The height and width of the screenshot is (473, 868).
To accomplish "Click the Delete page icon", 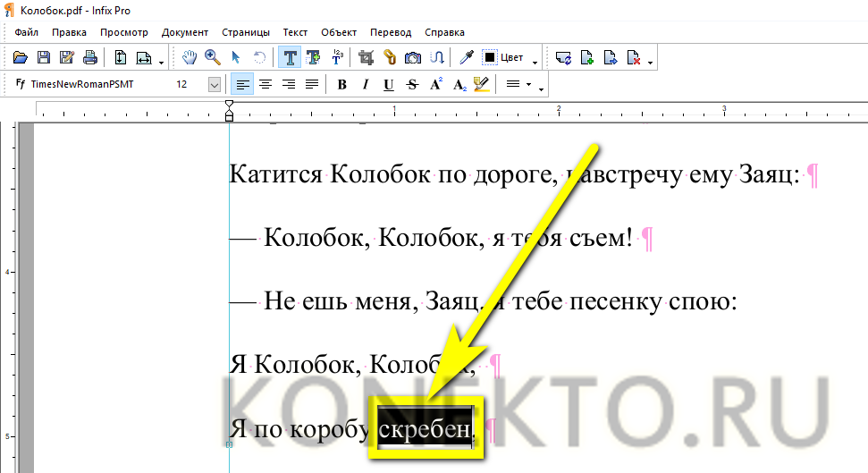I will [x=634, y=58].
